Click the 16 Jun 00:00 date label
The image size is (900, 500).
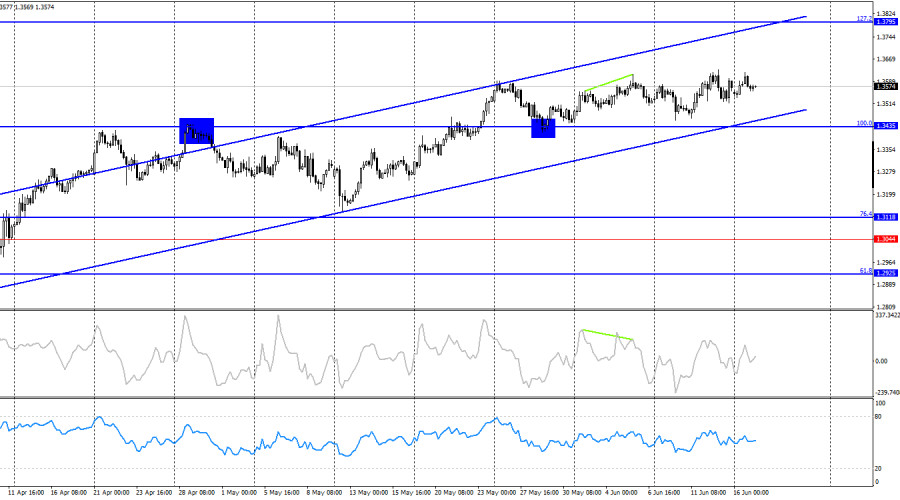coord(751,493)
